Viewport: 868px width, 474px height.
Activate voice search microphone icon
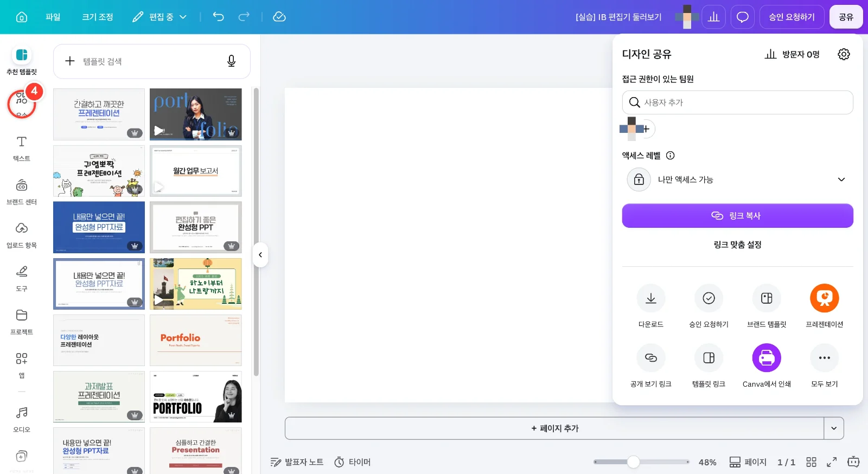231,61
